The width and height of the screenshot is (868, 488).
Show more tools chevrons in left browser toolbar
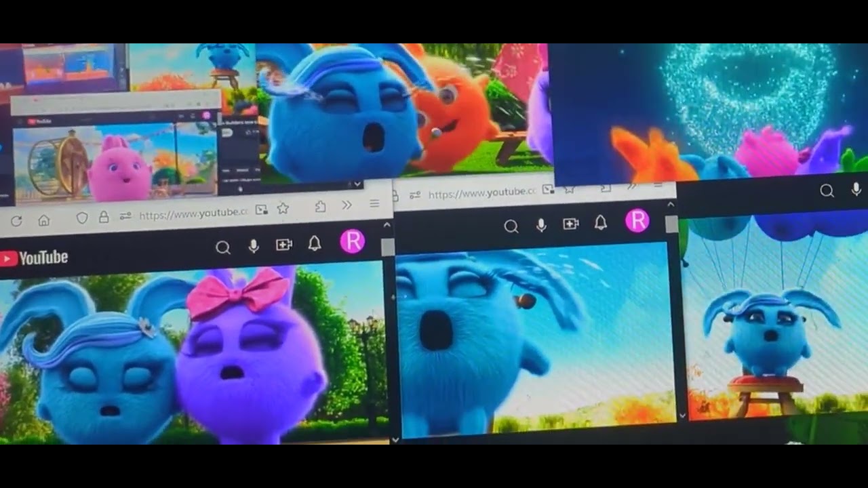point(347,205)
